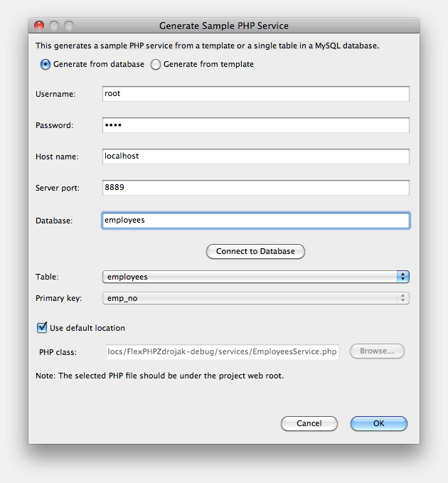This screenshot has width=448, height=483.
Task: Click the Primary key: label
Action: pos(59,299)
